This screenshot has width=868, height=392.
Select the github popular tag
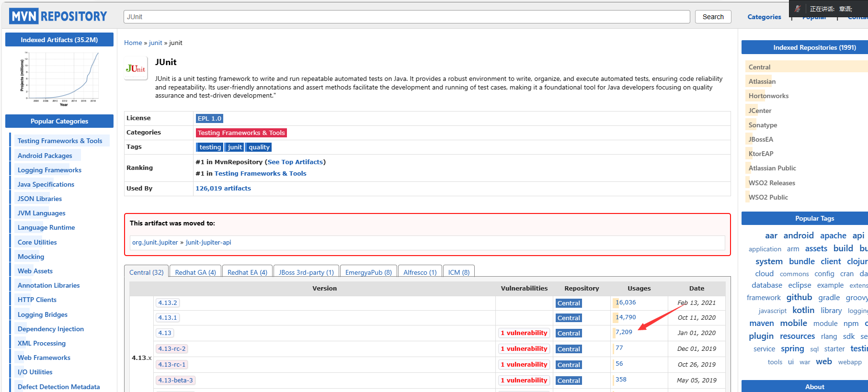point(799,297)
